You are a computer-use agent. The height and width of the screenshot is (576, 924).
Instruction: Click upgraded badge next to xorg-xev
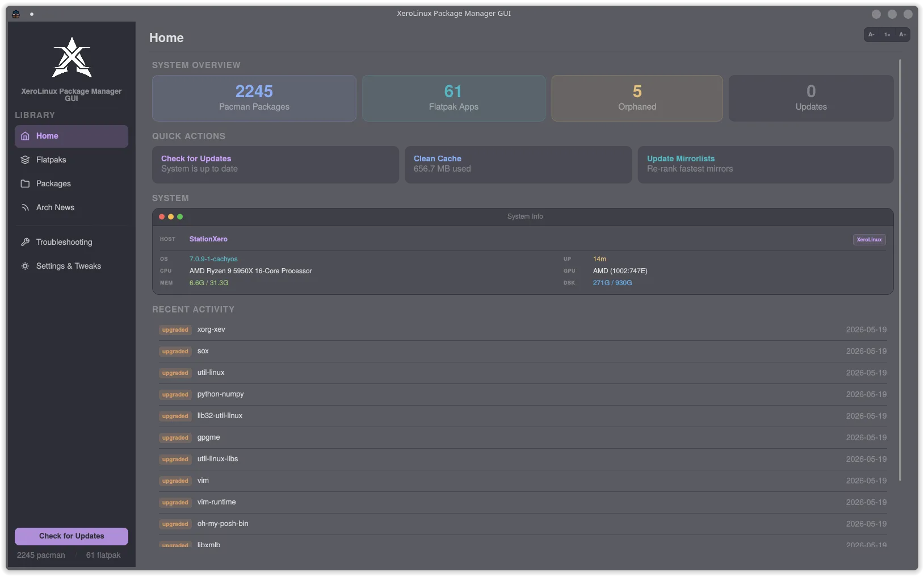[x=175, y=330]
